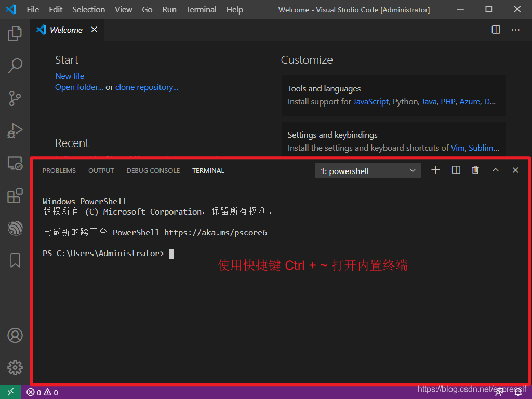Click the Start heading on Welcome page
The image size is (532, 399).
tap(66, 60)
